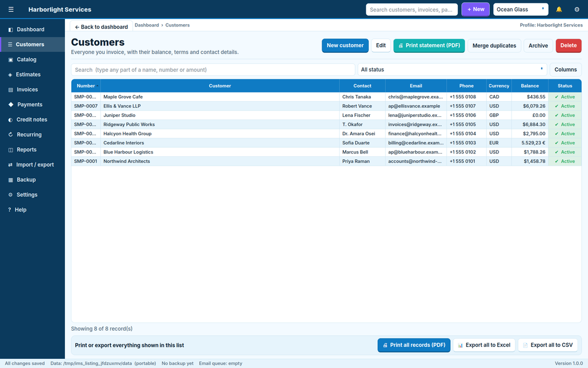
Task: Click the red Delete button
Action: [x=568, y=45]
